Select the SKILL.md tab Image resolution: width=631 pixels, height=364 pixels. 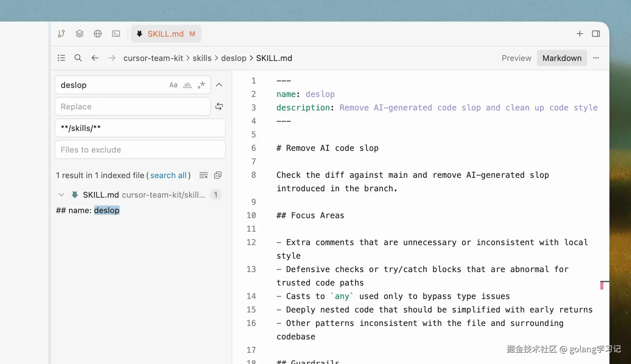[166, 34]
